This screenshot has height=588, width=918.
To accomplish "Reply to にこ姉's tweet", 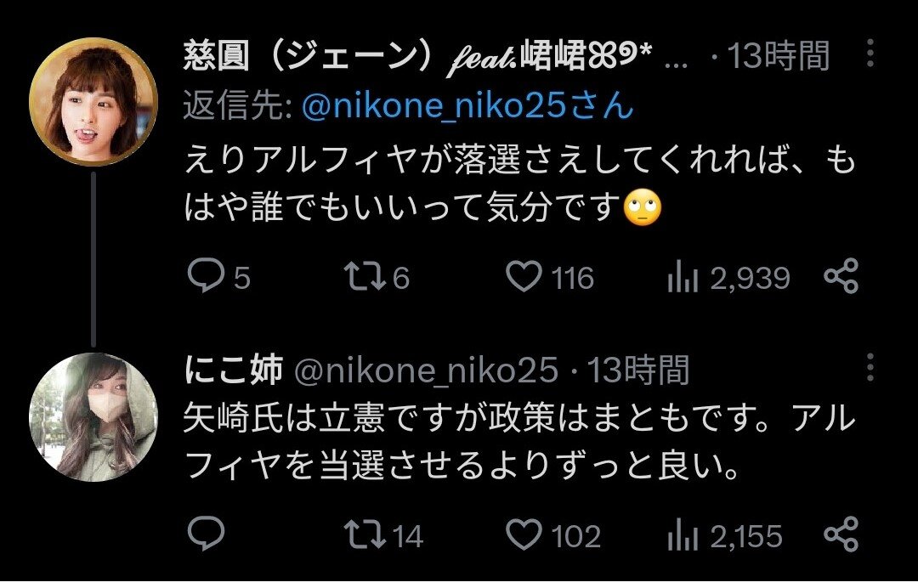I will [206, 533].
